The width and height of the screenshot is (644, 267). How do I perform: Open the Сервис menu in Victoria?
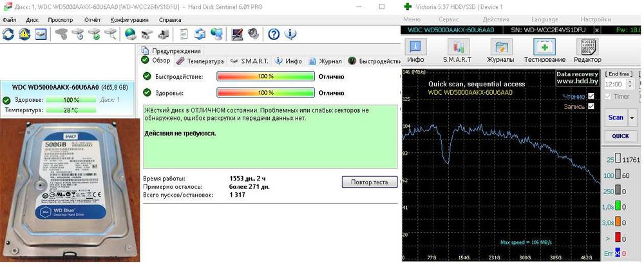point(448,19)
